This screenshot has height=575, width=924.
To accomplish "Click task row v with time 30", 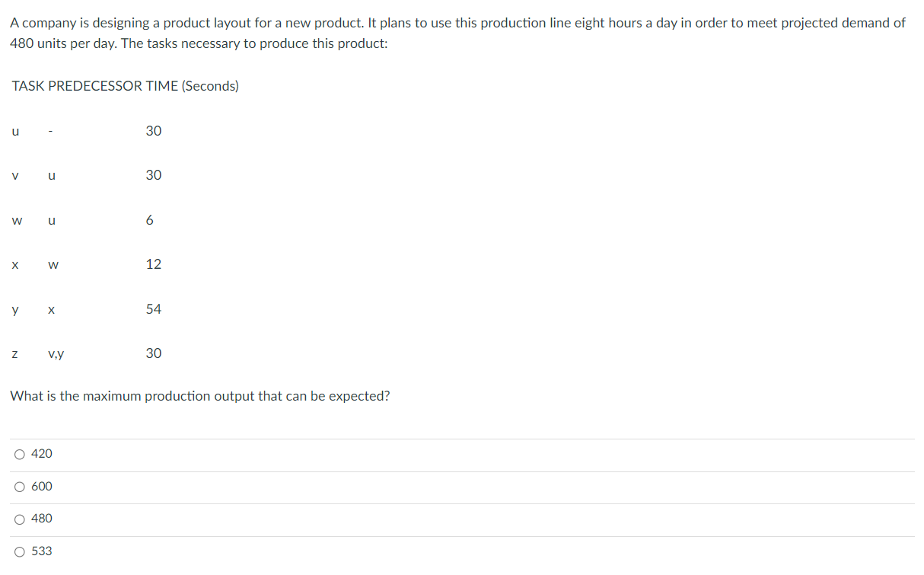I will (x=84, y=175).
